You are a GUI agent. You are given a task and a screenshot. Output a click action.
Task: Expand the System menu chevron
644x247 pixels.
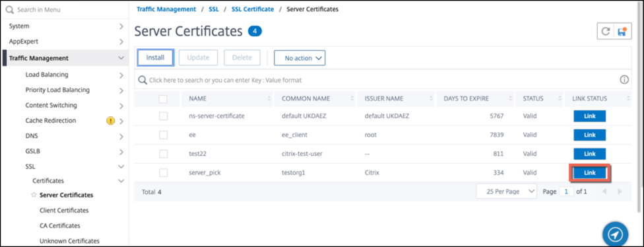121,26
